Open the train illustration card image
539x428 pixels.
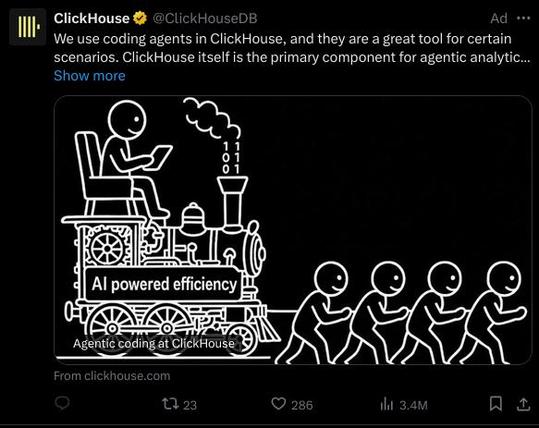point(293,230)
